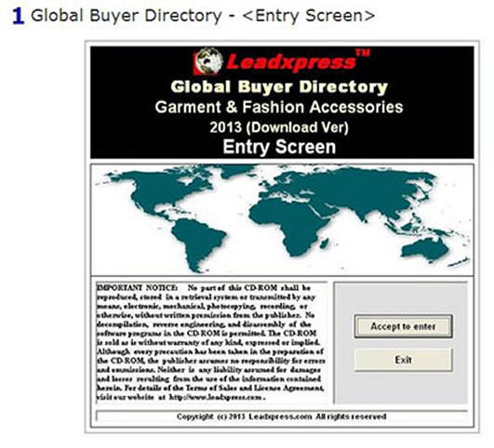Click the 'Global Buyer Directory' banner title
The height and width of the screenshot is (448, 494).
(279, 86)
